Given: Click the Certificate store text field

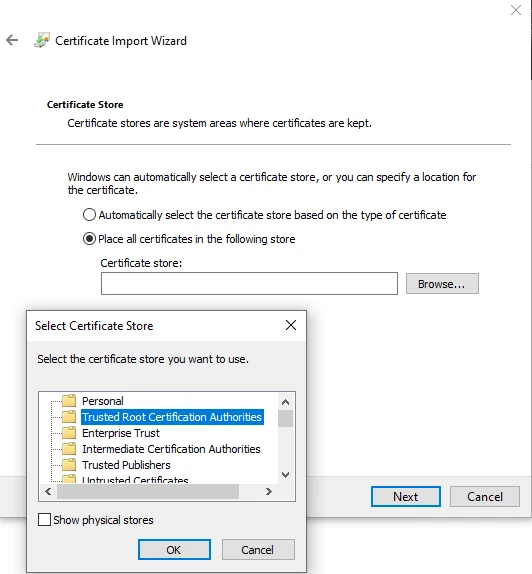Looking at the screenshot, I should (249, 283).
